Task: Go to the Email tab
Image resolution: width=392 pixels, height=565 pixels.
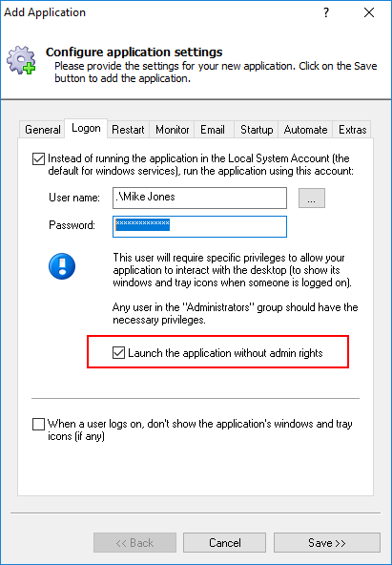Action: [x=213, y=130]
